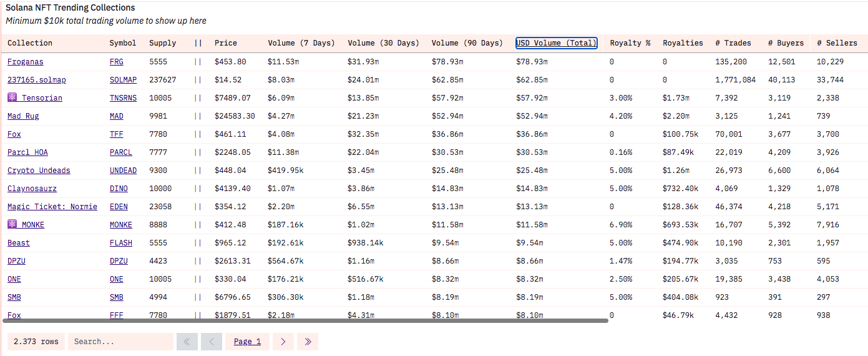Click the EDEN symbol link
Screen dimensions: 868x356
click(x=119, y=207)
